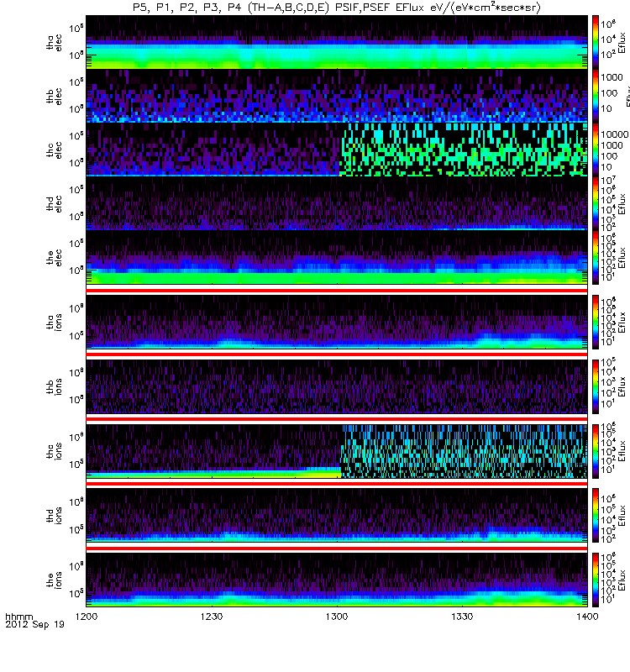
Task: Select the 'thc elec' panel label
Action: point(55,150)
